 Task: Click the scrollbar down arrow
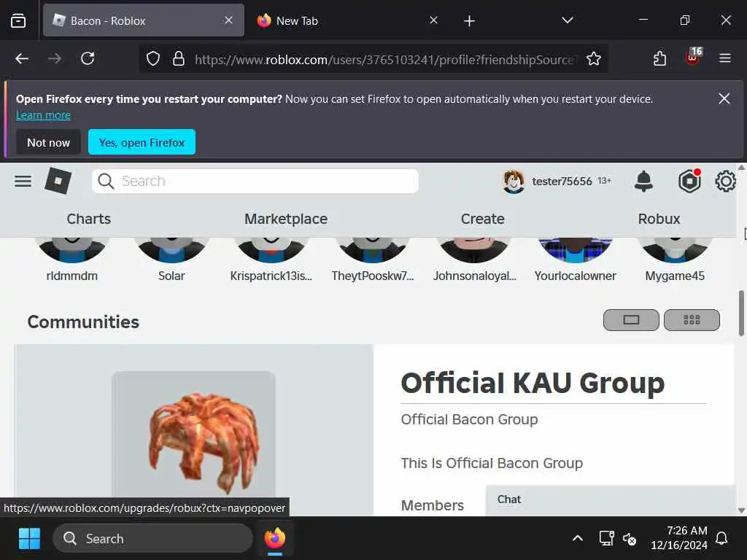[x=741, y=510]
